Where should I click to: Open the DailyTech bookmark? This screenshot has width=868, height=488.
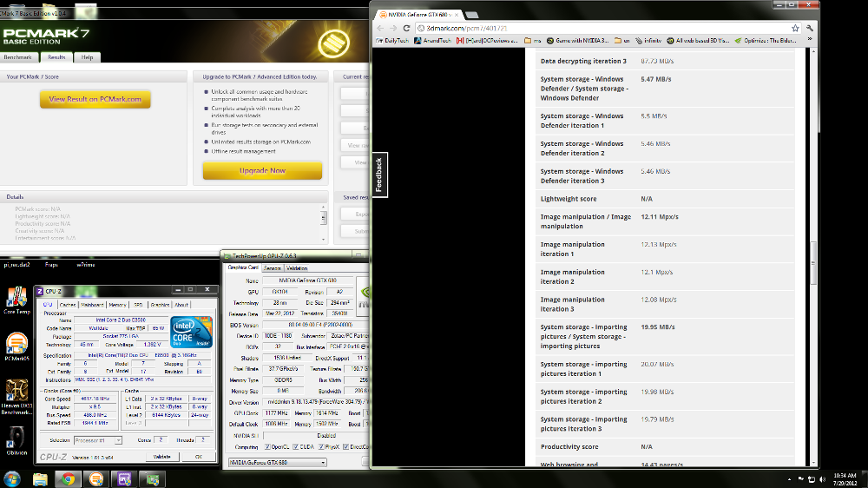[x=392, y=41]
